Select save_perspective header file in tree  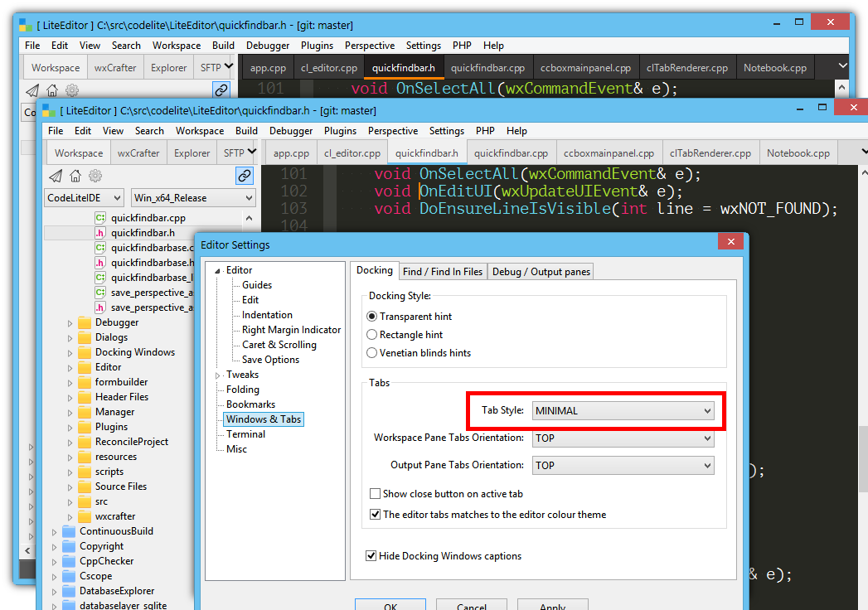coord(152,307)
